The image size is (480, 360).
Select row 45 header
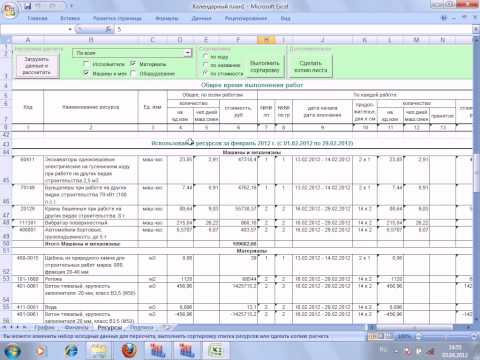[6, 170]
